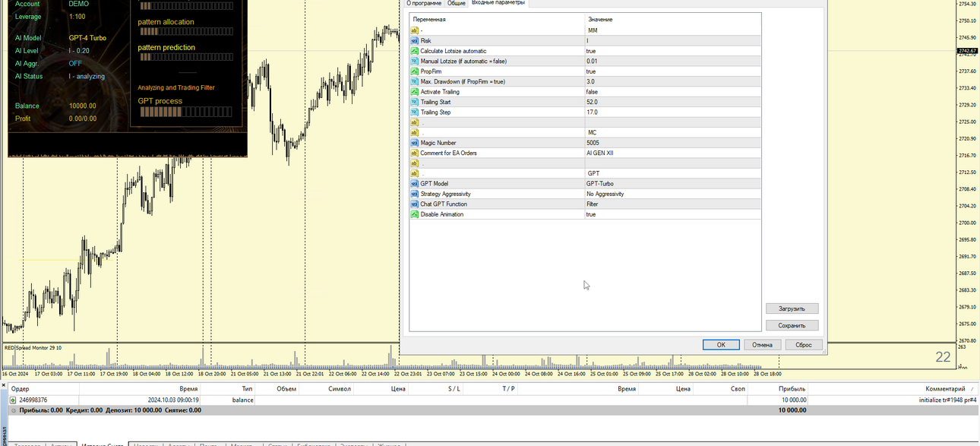Click the icon beside the Magic Number row
980x446 pixels.
pyautogui.click(x=414, y=143)
